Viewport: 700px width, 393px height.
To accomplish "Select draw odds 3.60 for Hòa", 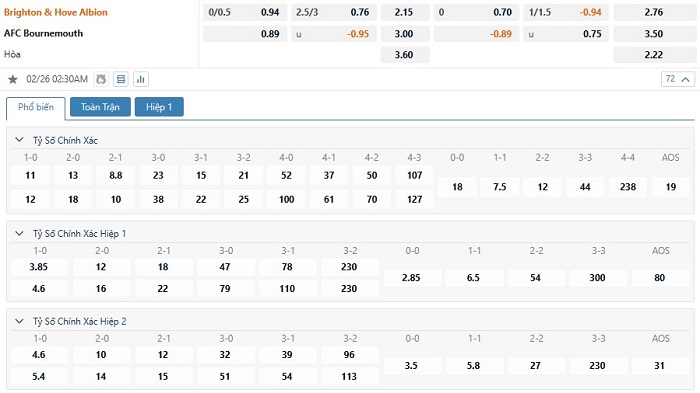I will click(405, 54).
